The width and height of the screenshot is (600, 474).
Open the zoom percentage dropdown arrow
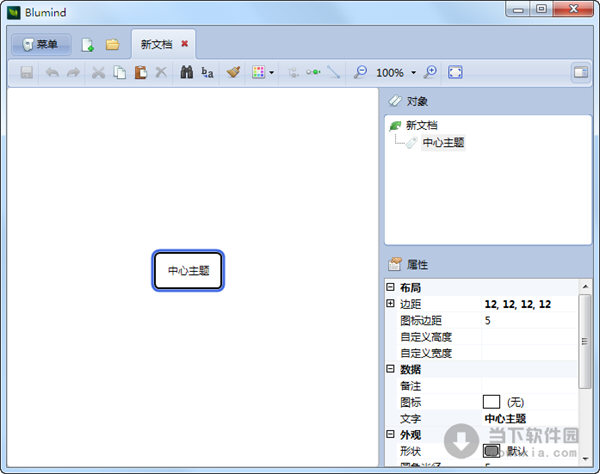(x=414, y=72)
